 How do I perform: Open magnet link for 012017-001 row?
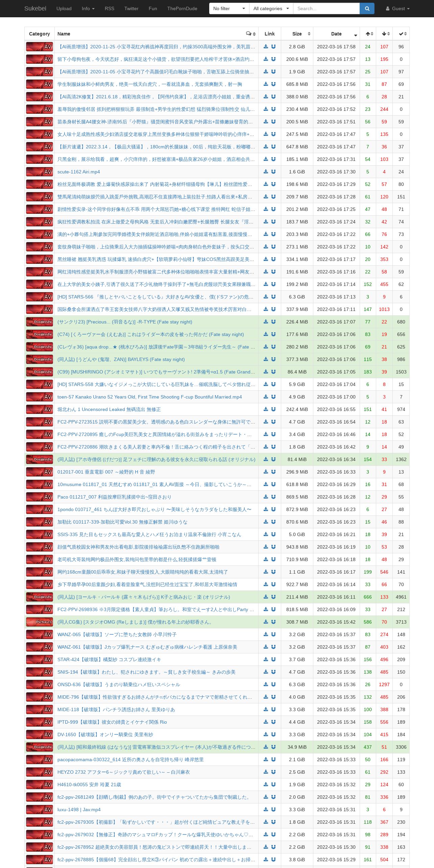tap(273, 472)
